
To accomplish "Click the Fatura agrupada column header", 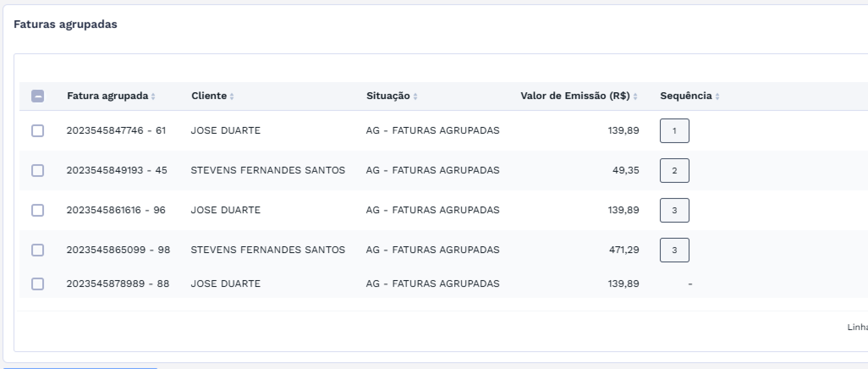I will [107, 96].
